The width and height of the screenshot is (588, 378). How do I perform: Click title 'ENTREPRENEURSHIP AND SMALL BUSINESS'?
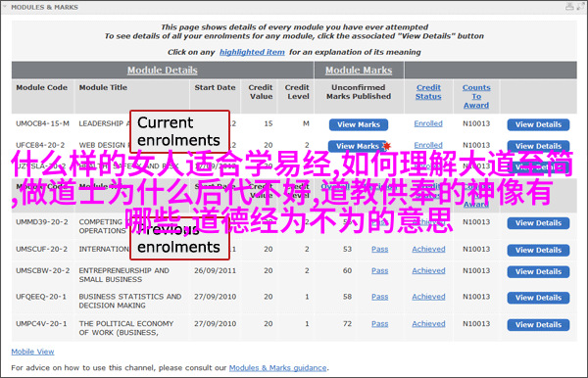click(x=123, y=275)
